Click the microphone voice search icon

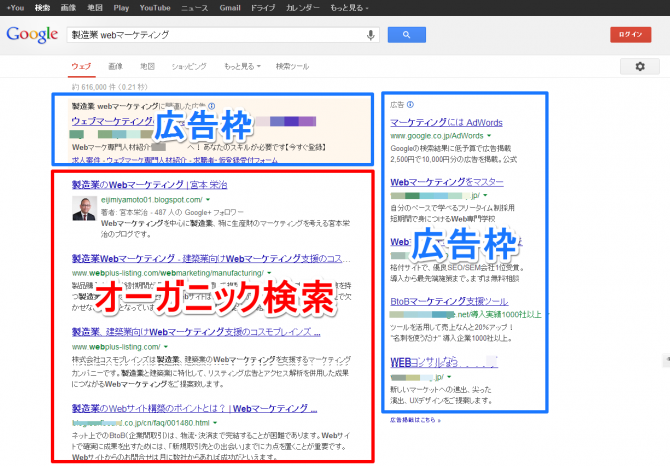370,35
